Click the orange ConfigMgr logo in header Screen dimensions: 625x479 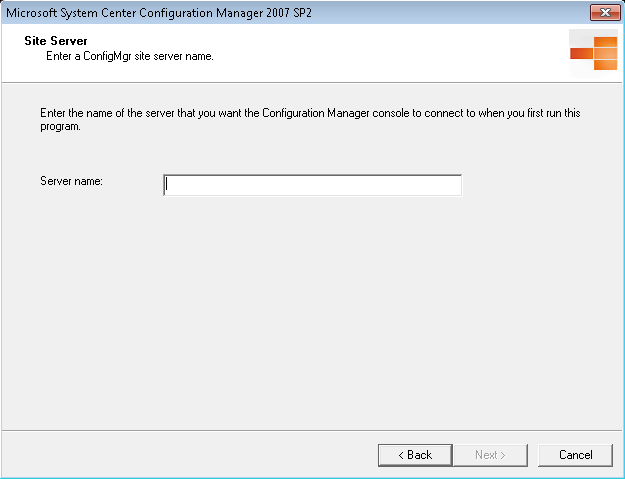click(594, 53)
